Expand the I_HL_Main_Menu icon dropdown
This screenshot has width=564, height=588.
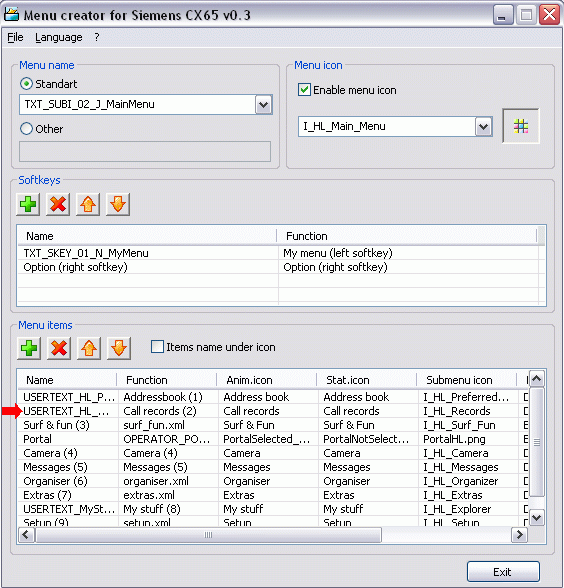[x=483, y=127]
